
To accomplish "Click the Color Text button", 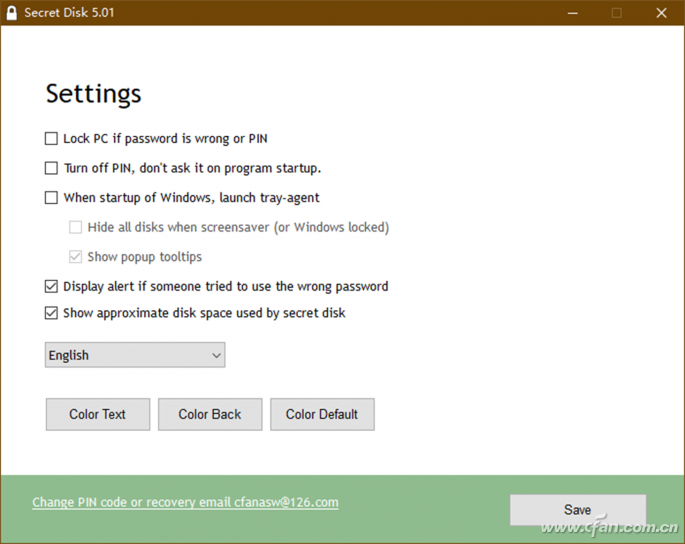I will coord(98,414).
